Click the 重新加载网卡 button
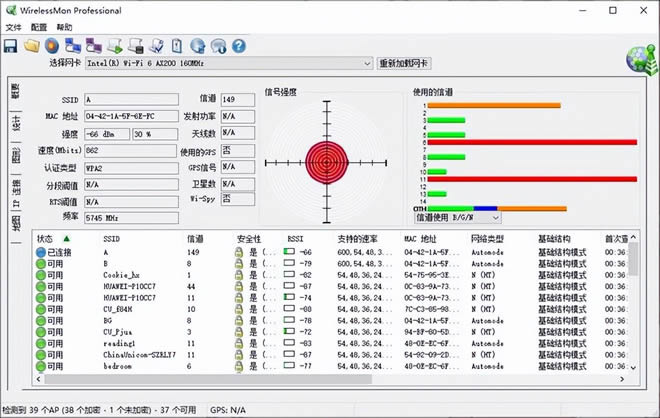The width and height of the screenshot is (660, 418). pyautogui.click(x=404, y=64)
